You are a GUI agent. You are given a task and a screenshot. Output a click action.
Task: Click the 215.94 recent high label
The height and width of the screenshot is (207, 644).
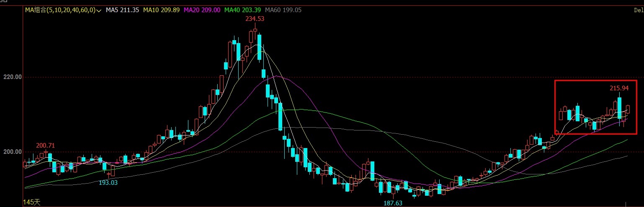[x=618, y=88]
